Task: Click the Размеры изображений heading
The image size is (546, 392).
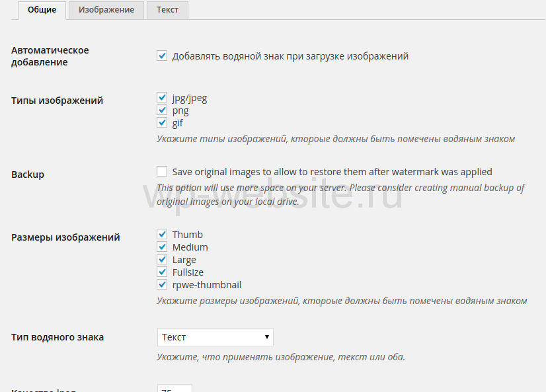Action: (66, 237)
